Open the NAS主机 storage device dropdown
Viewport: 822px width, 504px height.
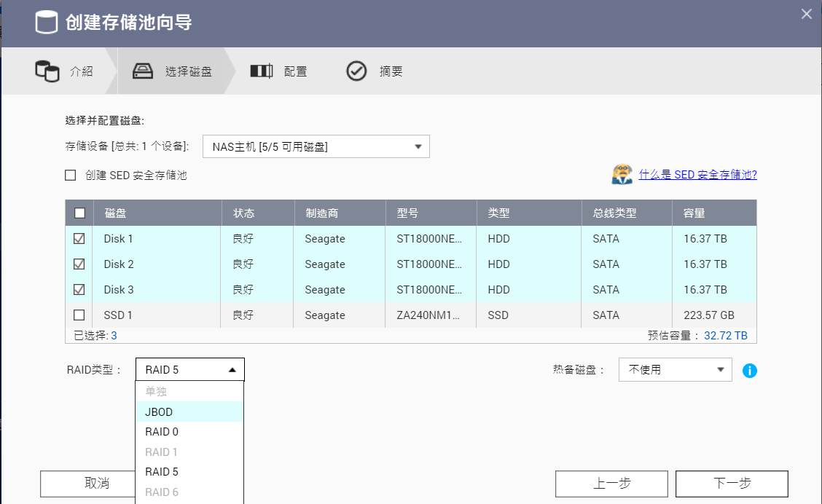point(316,146)
